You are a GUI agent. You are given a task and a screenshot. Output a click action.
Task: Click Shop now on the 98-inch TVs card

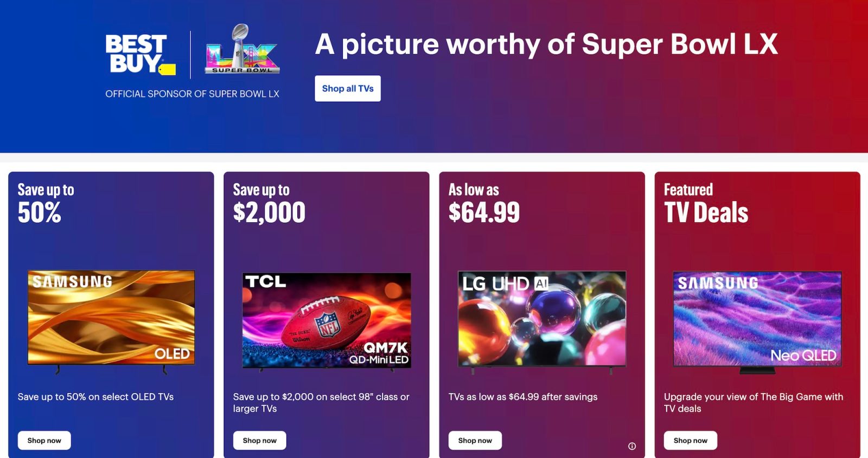(259, 440)
